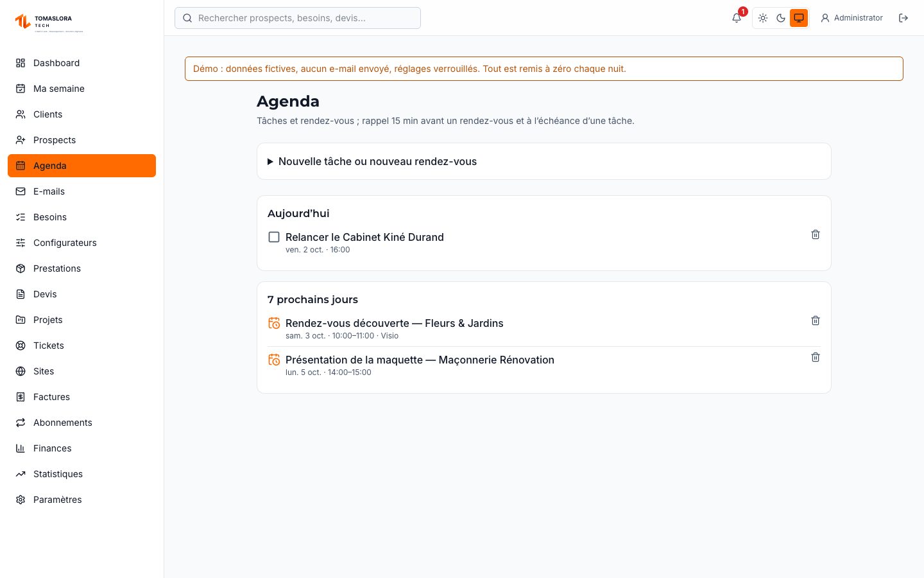Navigate to Tickets
924x578 pixels.
point(81,346)
